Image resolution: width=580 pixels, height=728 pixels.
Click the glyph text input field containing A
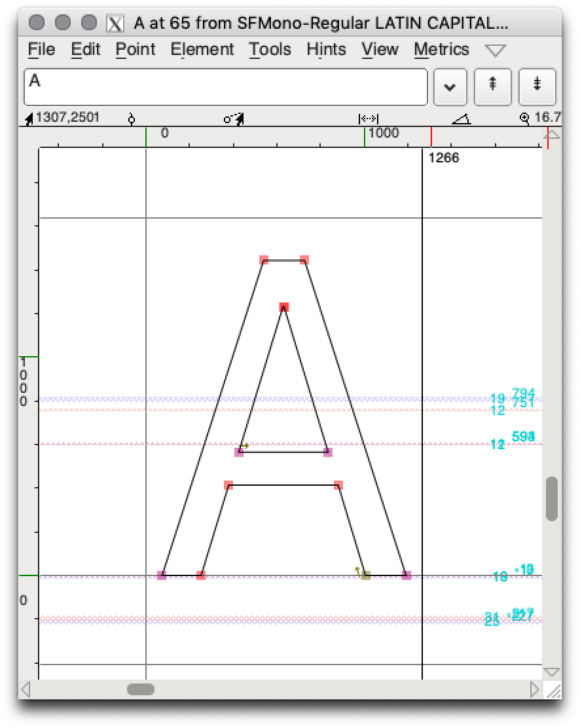pos(225,86)
